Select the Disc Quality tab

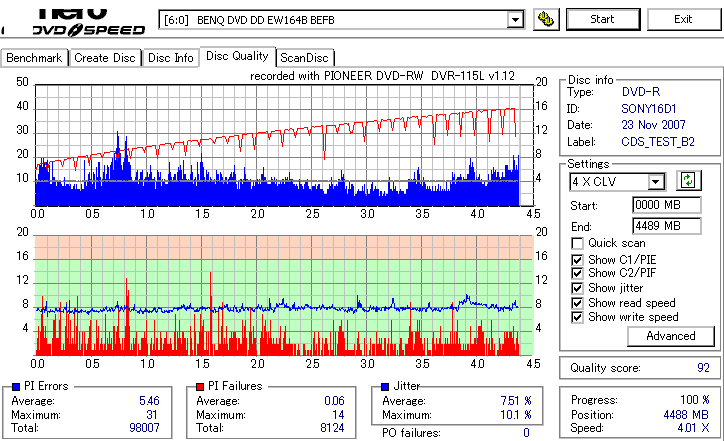(237, 56)
